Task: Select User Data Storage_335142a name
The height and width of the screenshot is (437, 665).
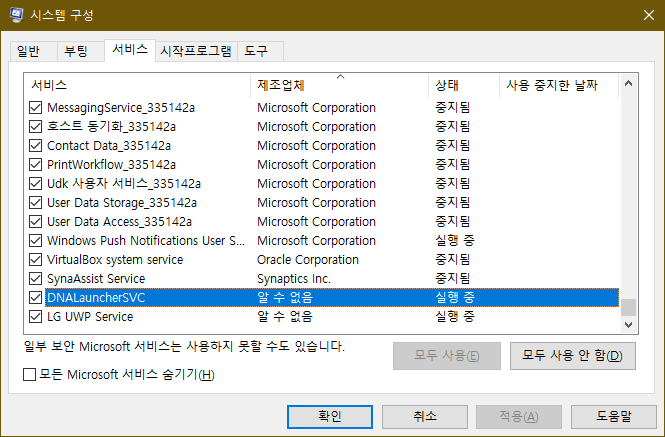Action: (122, 203)
